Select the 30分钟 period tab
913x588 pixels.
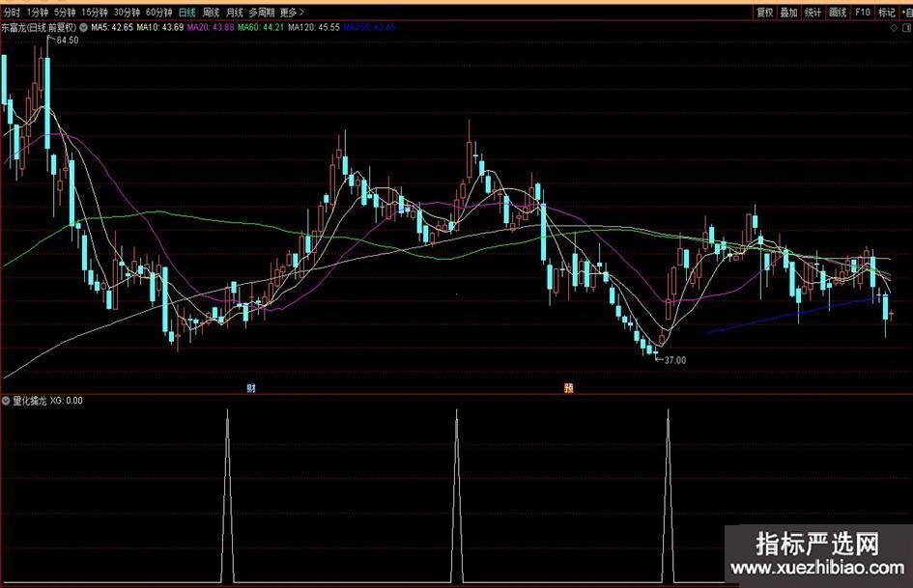[x=127, y=13]
